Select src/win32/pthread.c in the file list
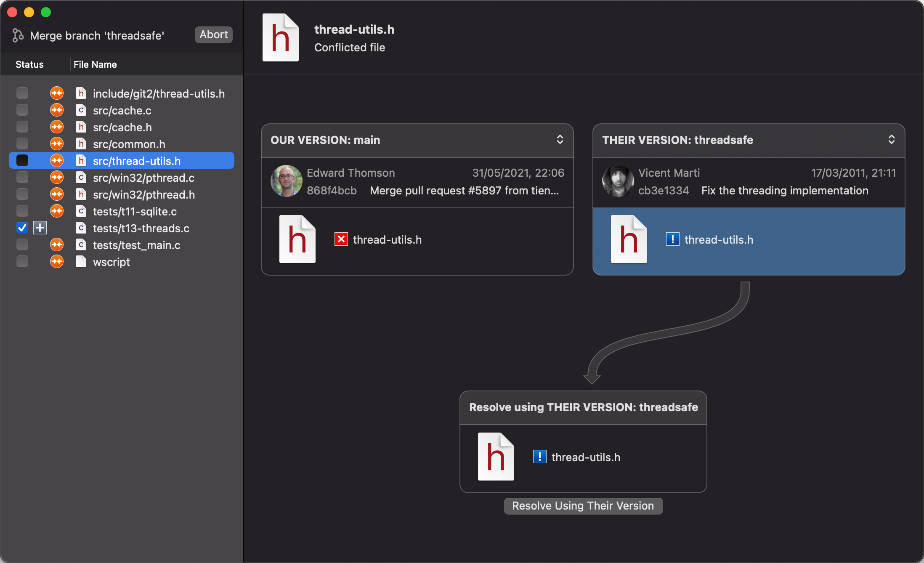 [122, 177]
